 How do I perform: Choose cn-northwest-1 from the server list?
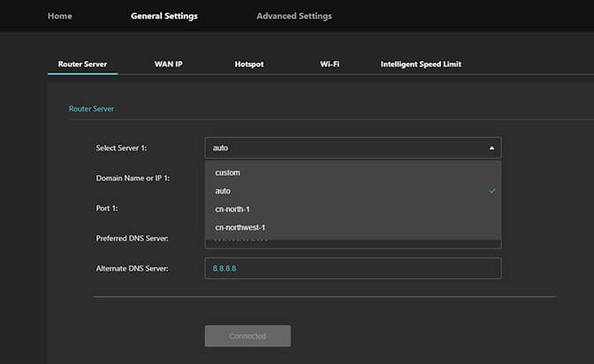pos(353,227)
